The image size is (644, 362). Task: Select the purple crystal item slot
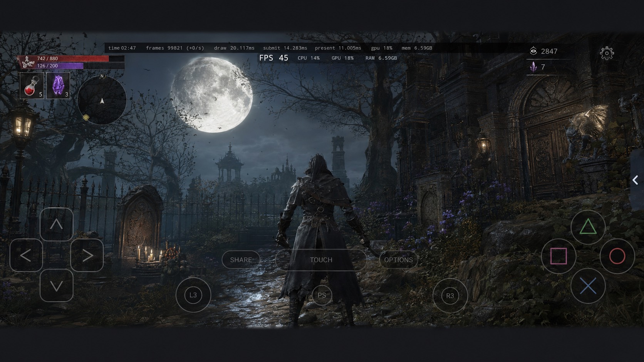pos(58,85)
